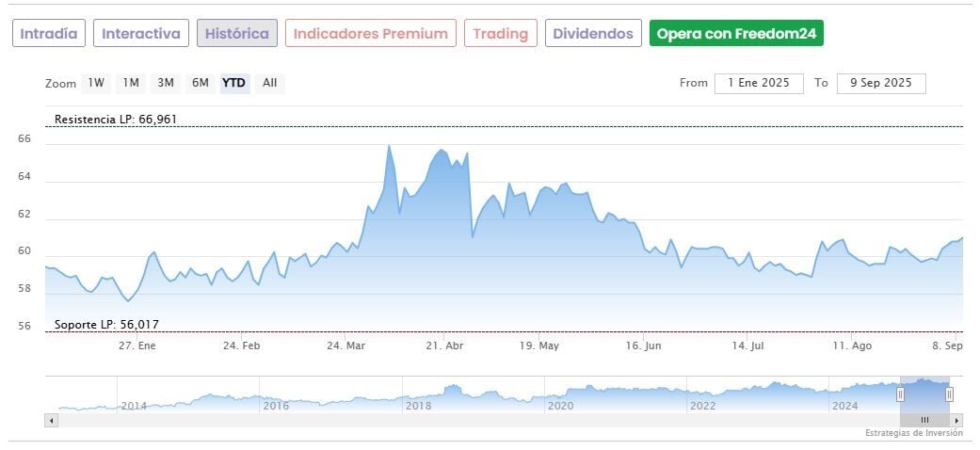Switch to the Intradía tab
This screenshot has height=450, width=980.
click(49, 34)
